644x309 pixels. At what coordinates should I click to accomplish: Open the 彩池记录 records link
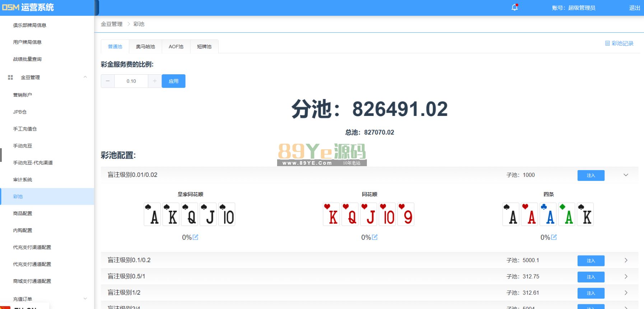(x=619, y=43)
